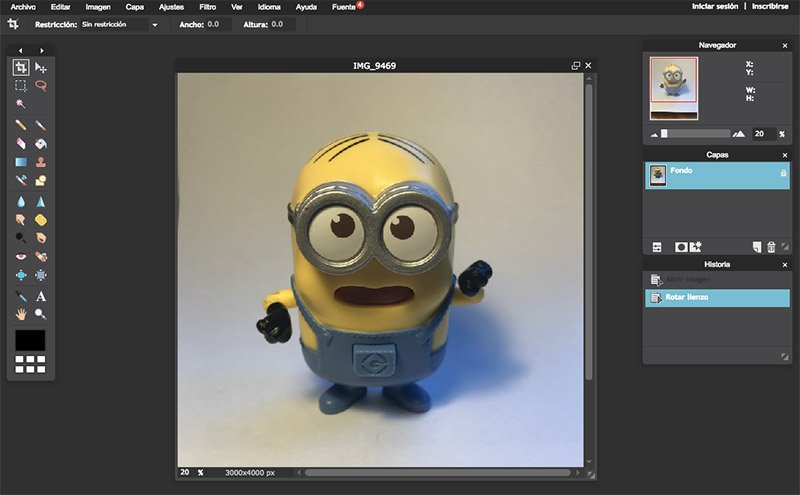Select the Red Eye Reduction tool

21,257
